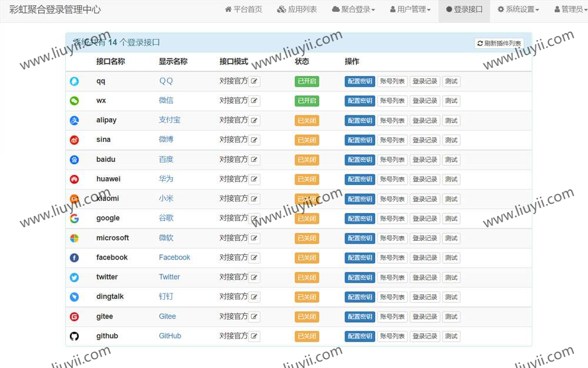Toggle the 已关闭 status for github

click(307, 336)
